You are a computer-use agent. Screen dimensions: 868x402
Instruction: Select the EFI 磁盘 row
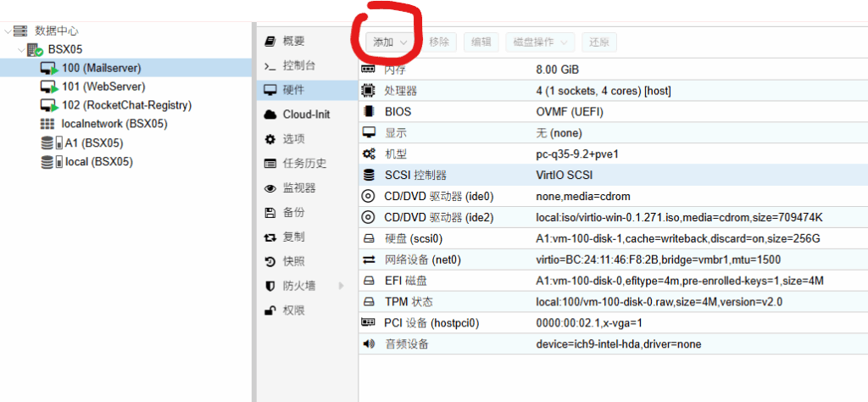613,281
